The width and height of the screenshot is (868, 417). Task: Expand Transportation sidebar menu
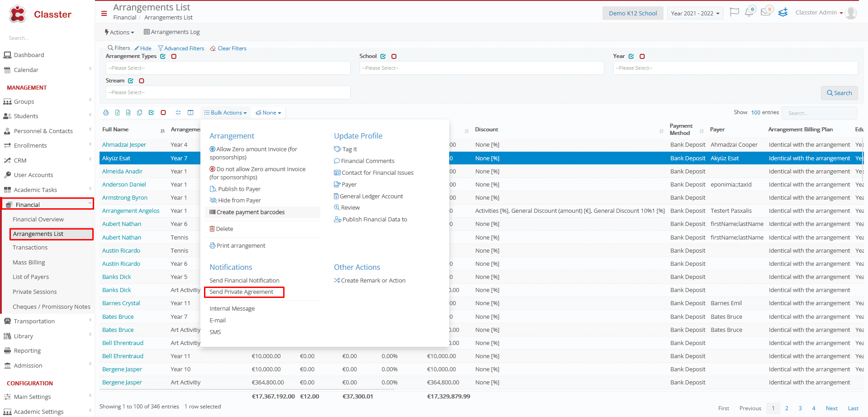click(x=47, y=321)
